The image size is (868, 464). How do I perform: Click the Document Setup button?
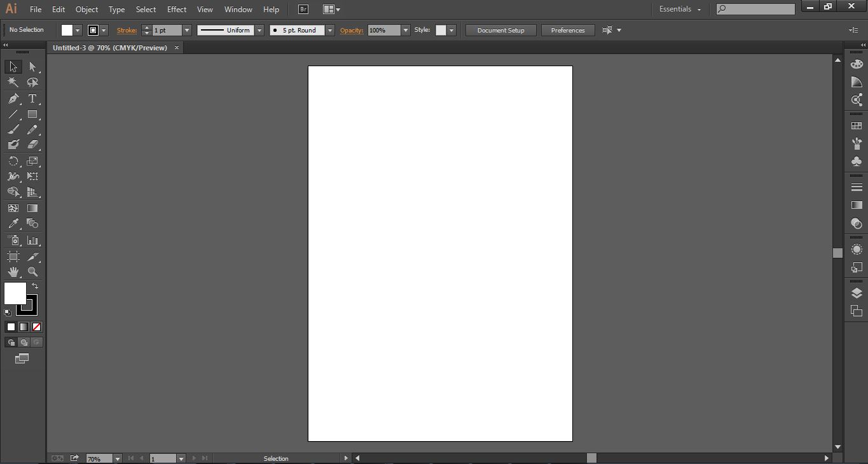(500, 30)
